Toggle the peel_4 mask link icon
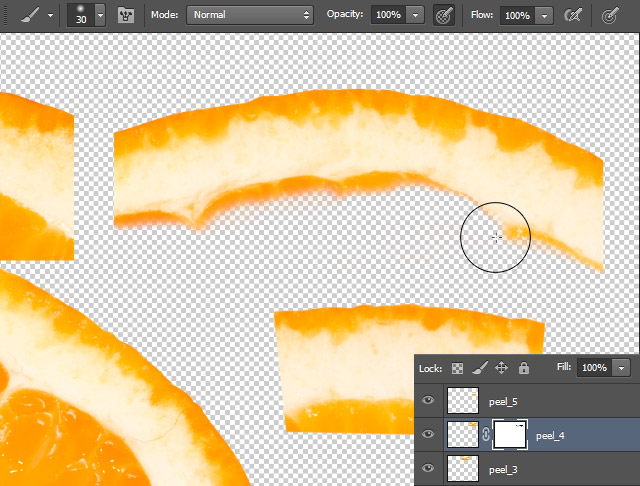640x486 pixels. point(486,434)
